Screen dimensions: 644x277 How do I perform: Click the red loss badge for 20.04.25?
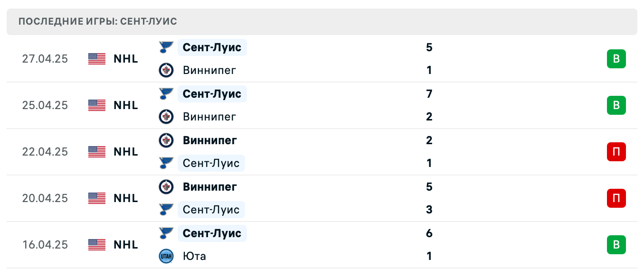(x=616, y=198)
